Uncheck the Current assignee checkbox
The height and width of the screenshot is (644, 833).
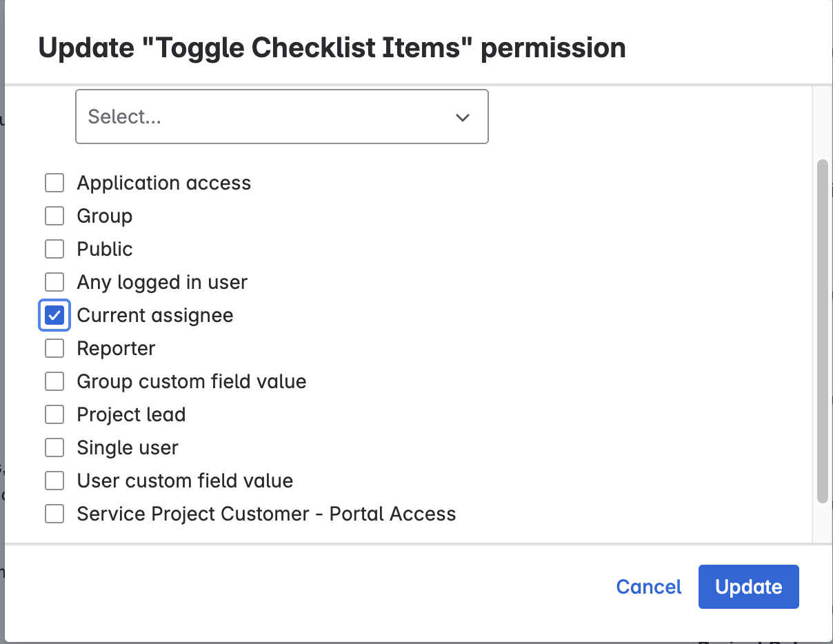point(54,315)
